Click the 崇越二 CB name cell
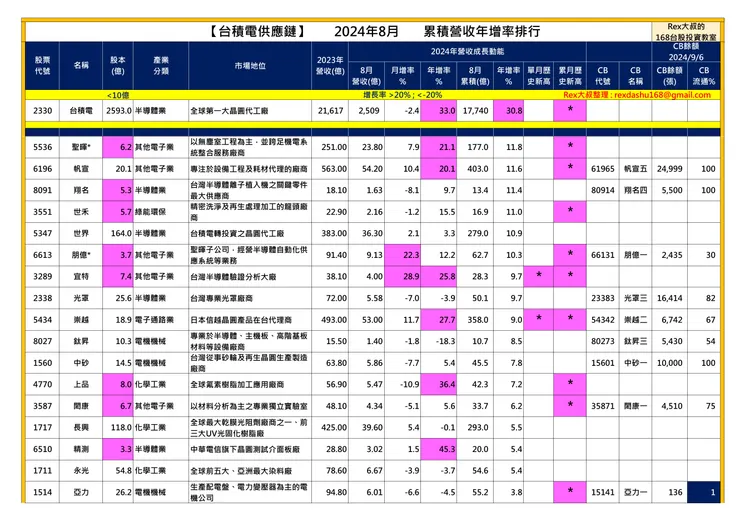 [x=635, y=320]
